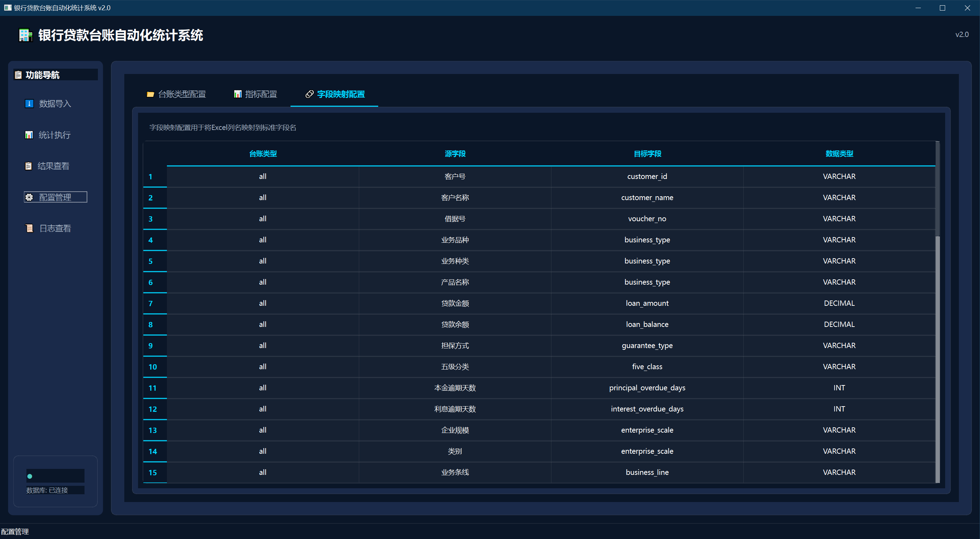Click the customer_id target field cell
Viewport: 980px width, 539px height.
(647, 176)
